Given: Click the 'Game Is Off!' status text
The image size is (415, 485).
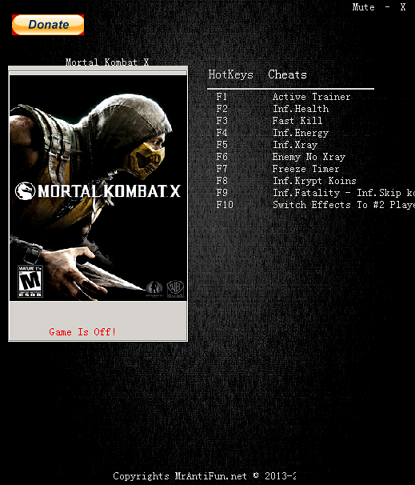Looking at the screenshot, I should 82,332.
